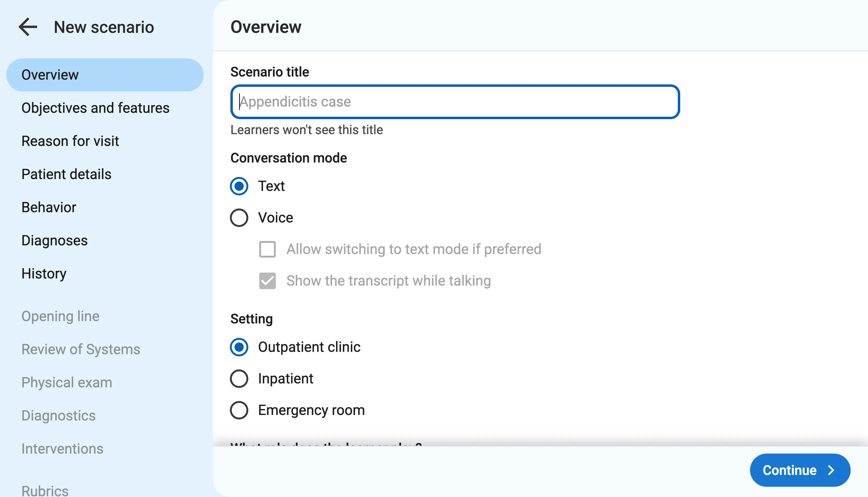This screenshot has height=497, width=868.
Task: Go to Reason for visit section
Action: pos(70,141)
